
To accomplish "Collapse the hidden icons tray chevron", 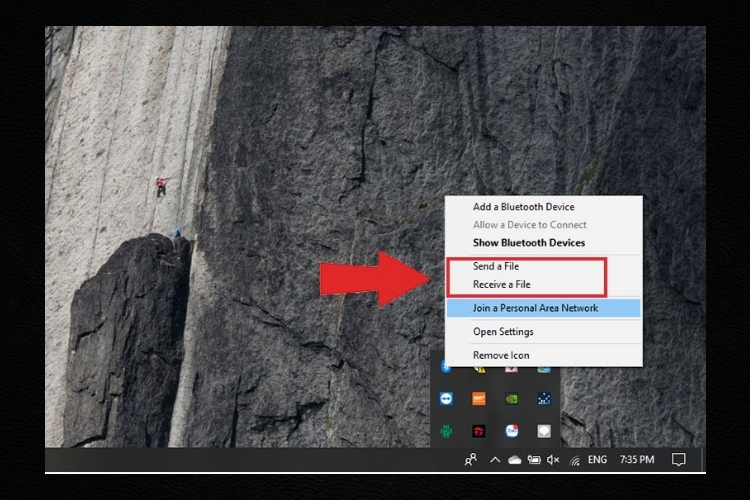I will pos(495,460).
